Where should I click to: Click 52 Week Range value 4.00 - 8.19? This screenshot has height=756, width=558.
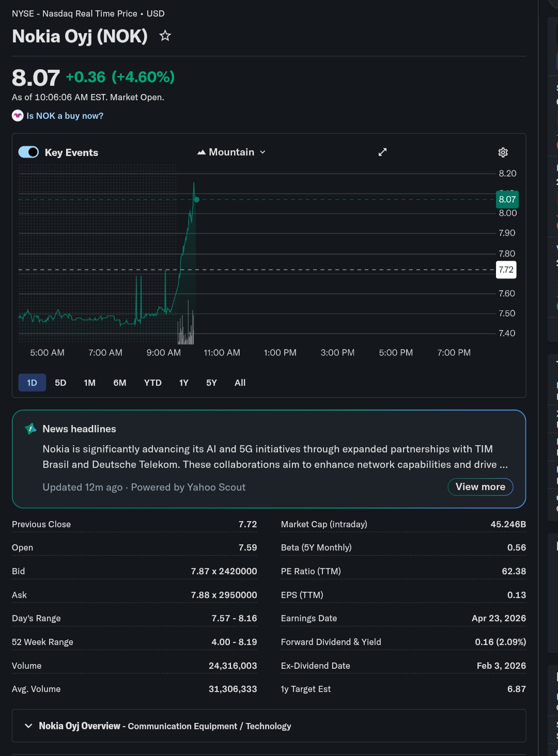click(234, 642)
